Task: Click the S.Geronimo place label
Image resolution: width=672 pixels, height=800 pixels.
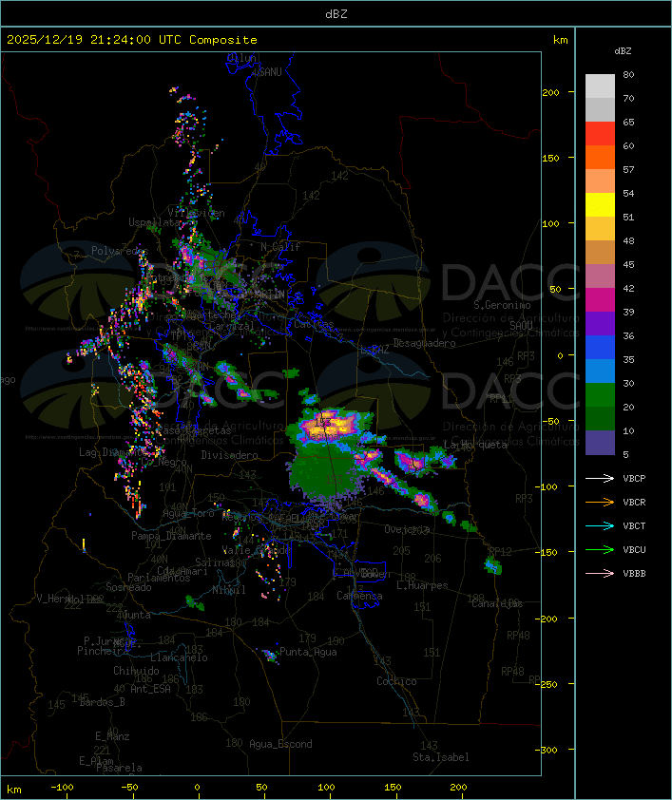Action: 502,305
